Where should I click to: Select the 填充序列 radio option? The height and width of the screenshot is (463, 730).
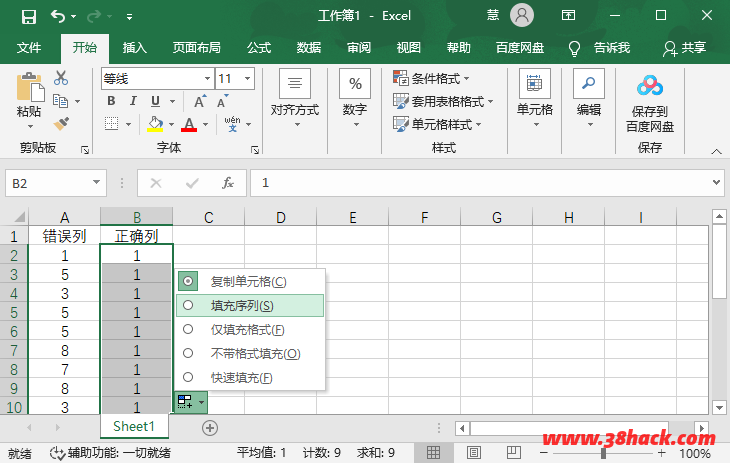click(188, 306)
